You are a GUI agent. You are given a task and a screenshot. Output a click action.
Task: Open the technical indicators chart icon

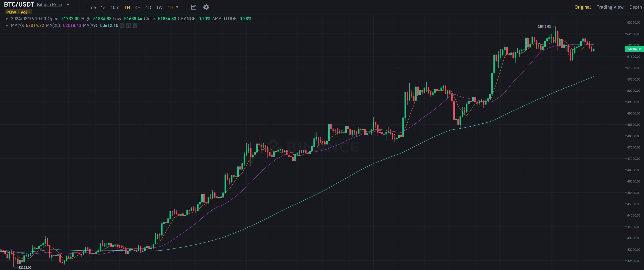point(193,7)
